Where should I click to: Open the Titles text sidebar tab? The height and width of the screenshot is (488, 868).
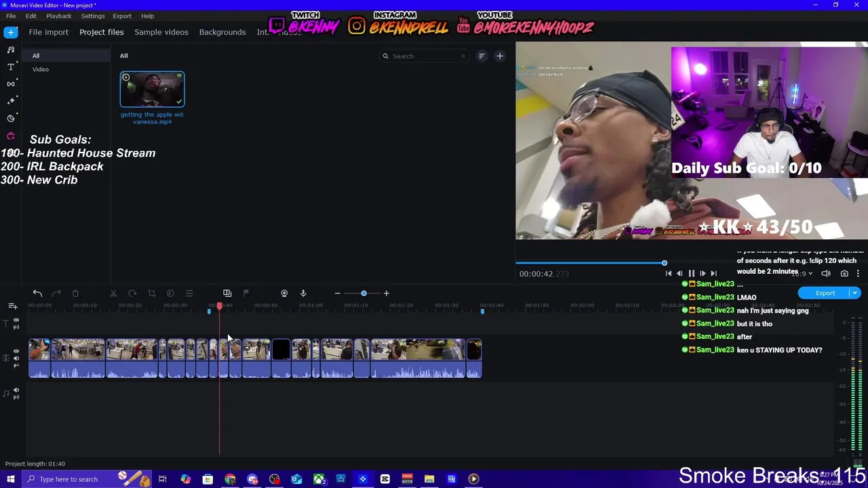(x=11, y=66)
